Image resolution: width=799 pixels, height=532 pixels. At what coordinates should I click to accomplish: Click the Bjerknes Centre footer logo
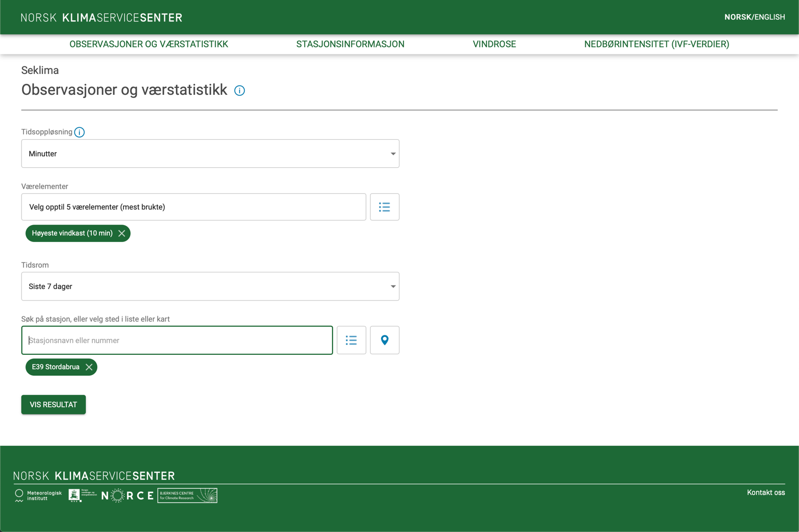coord(187,496)
